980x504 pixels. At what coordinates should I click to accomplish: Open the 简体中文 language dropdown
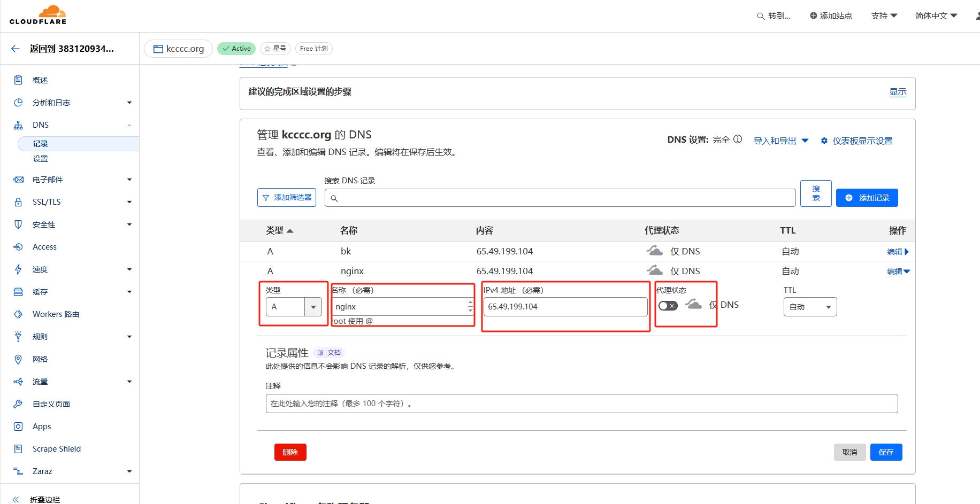click(x=936, y=16)
